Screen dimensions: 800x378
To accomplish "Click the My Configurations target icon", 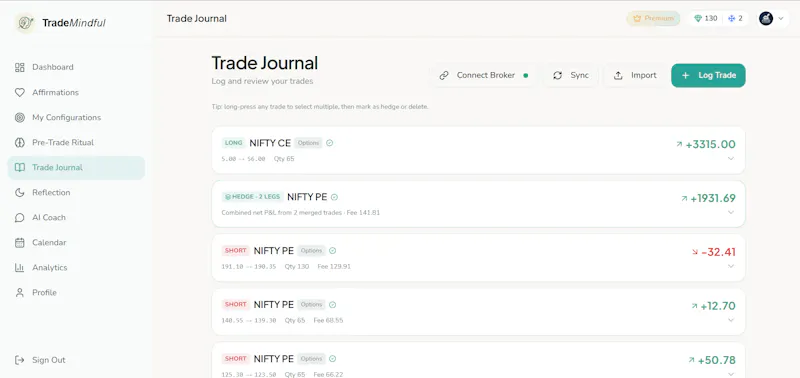I will tap(19, 117).
